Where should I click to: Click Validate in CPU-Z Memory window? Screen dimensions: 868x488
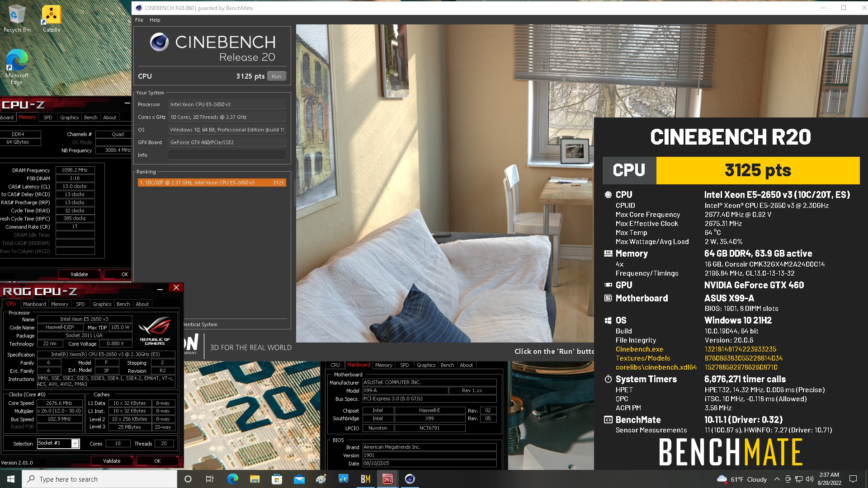[x=79, y=274]
